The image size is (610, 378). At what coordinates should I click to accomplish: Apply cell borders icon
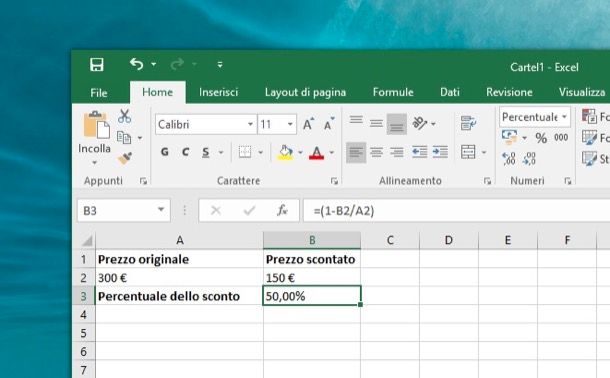(x=245, y=152)
